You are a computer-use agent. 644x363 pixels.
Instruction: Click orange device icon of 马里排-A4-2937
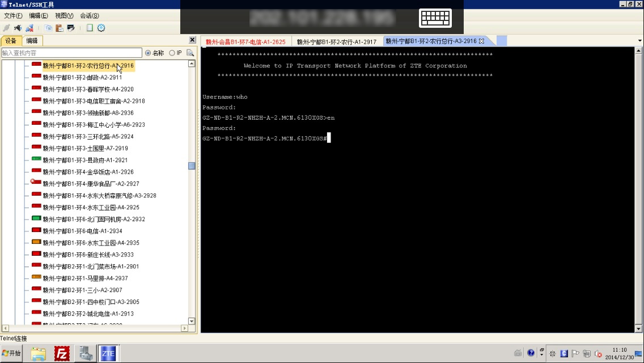click(x=36, y=277)
